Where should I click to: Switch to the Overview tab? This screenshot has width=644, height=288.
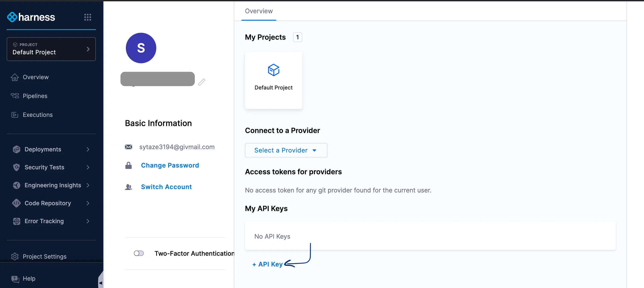pyautogui.click(x=258, y=11)
